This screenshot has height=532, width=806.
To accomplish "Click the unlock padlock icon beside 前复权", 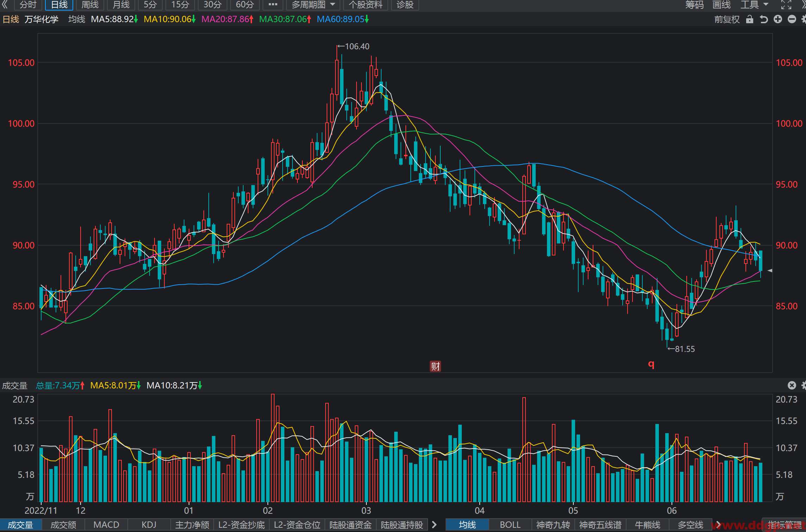I will (x=750, y=19).
